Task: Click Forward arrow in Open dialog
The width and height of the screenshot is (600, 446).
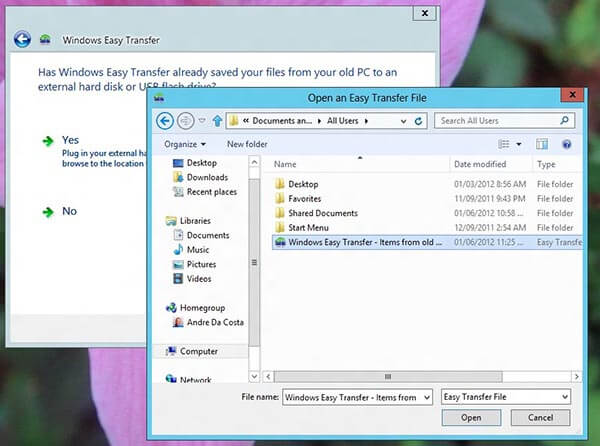Action: (x=186, y=121)
